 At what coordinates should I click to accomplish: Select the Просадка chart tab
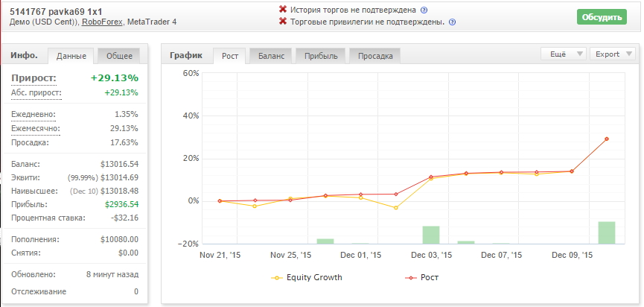pyautogui.click(x=375, y=56)
